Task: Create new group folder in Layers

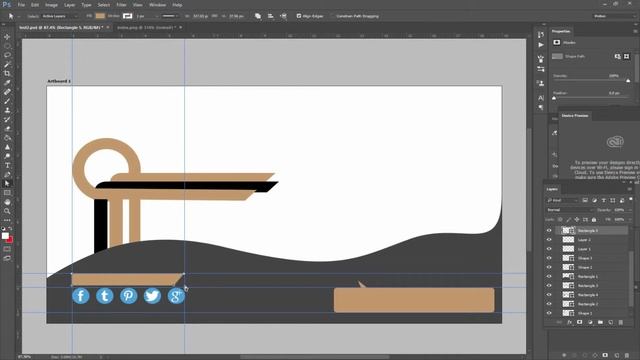Action: click(x=600, y=322)
